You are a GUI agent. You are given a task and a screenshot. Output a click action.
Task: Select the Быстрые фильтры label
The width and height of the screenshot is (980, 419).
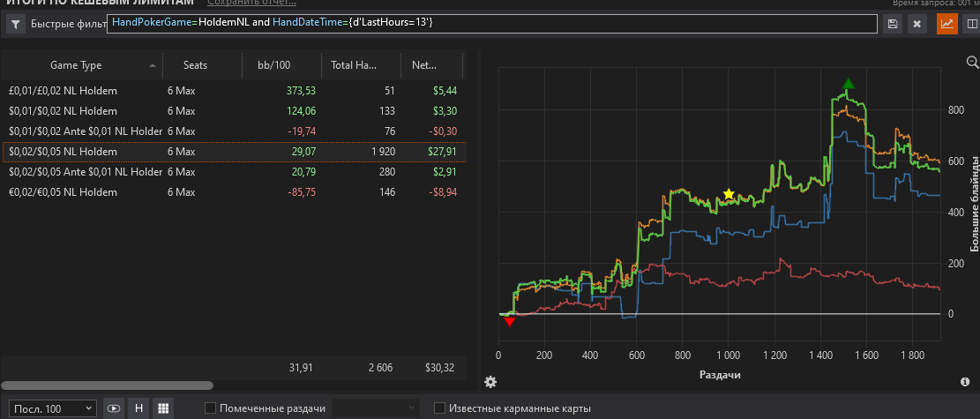(x=68, y=25)
